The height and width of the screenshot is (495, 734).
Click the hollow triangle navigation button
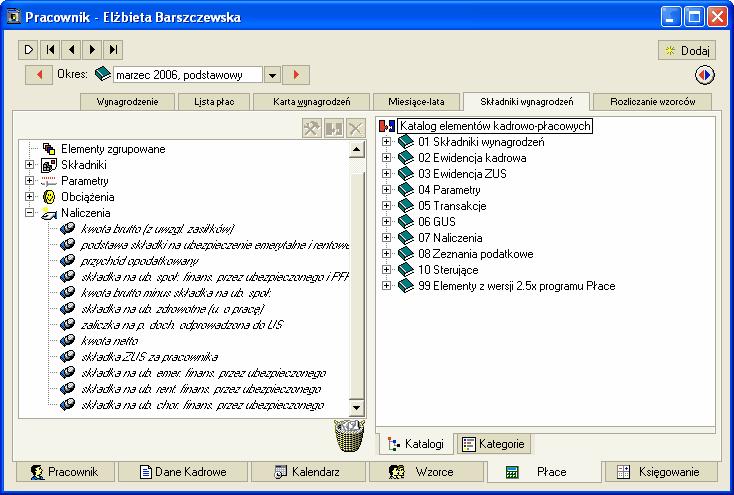tap(29, 50)
